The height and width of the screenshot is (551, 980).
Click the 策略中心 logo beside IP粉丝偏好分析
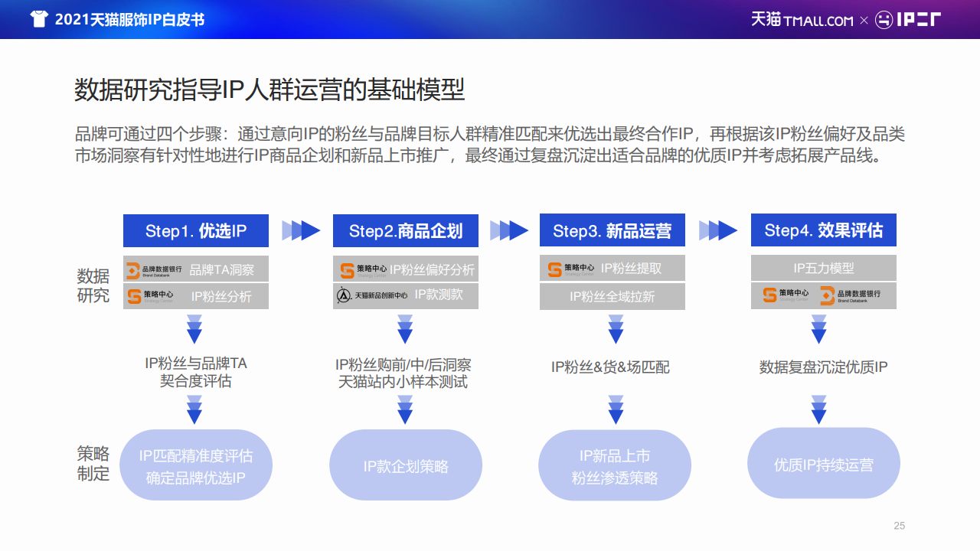364,269
